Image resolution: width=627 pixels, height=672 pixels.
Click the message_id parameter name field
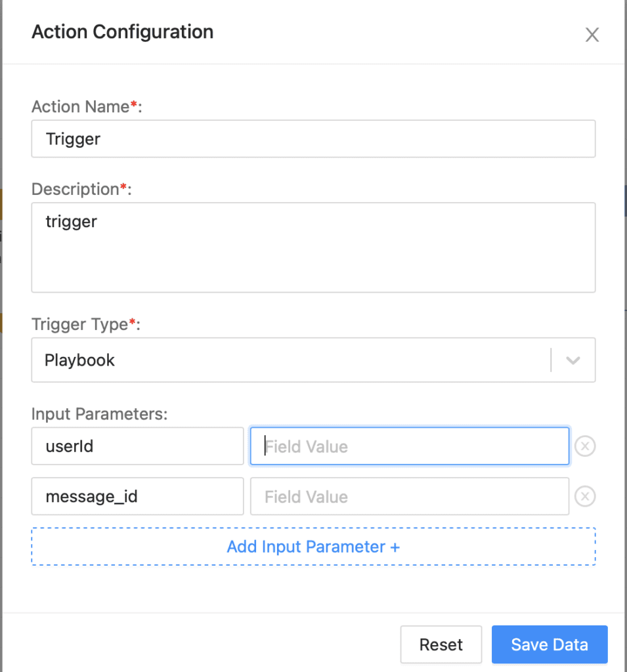coord(137,496)
